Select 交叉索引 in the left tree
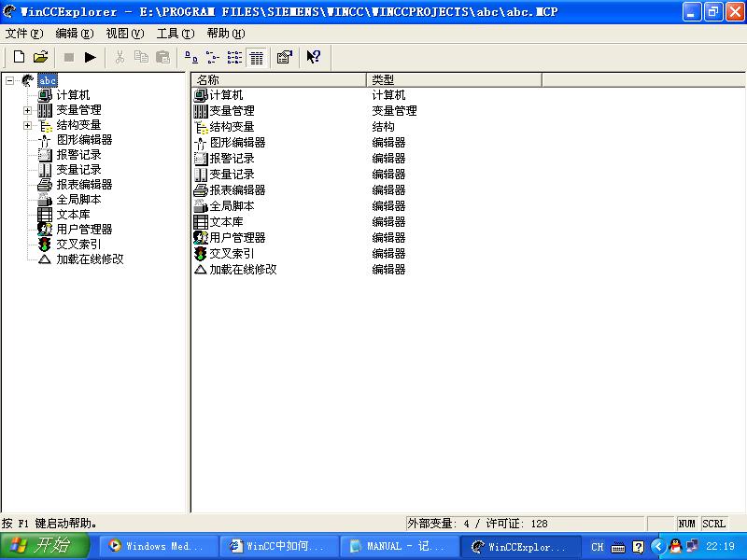Image resolution: width=747 pixels, height=560 pixels. pyautogui.click(x=78, y=244)
